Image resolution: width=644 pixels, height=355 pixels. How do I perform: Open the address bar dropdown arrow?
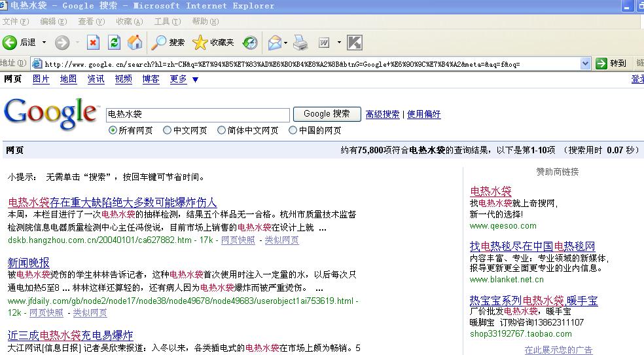click(585, 64)
